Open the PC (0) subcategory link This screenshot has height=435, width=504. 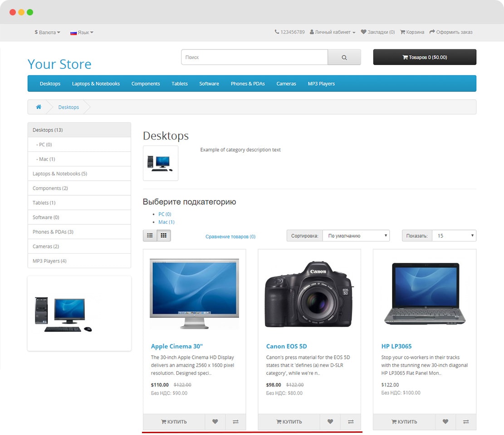(x=165, y=214)
